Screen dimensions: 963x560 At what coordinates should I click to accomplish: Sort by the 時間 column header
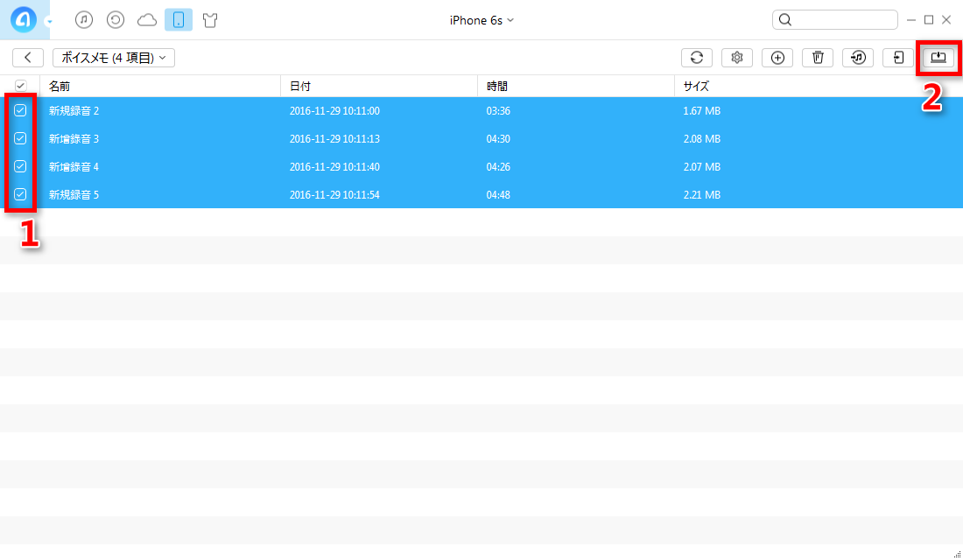tap(576, 86)
